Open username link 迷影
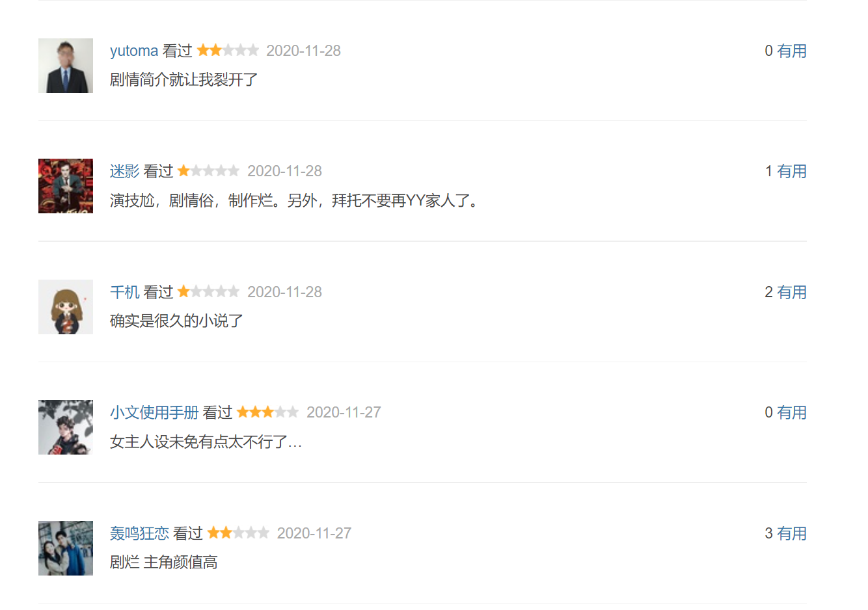The height and width of the screenshot is (610, 868). click(x=125, y=171)
